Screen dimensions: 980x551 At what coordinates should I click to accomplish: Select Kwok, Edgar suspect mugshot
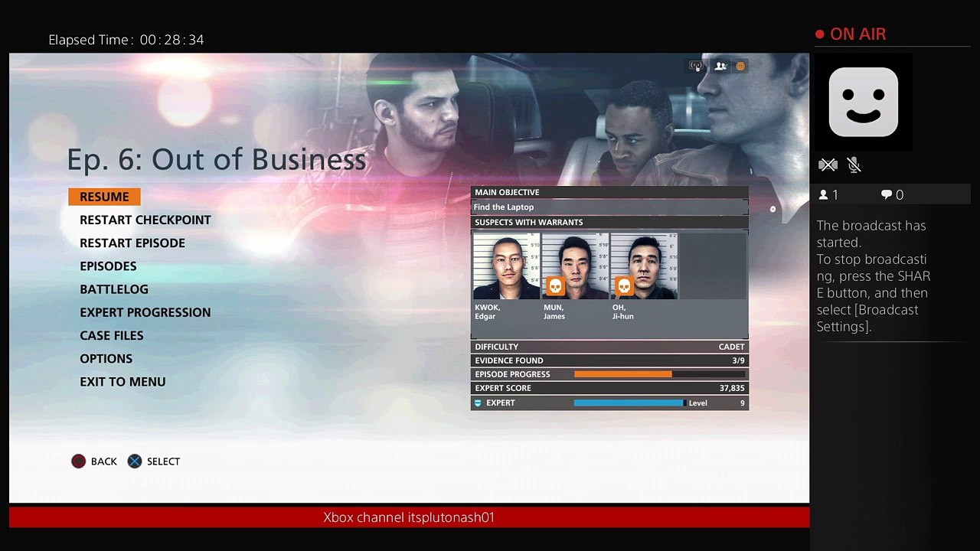pyautogui.click(x=506, y=266)
